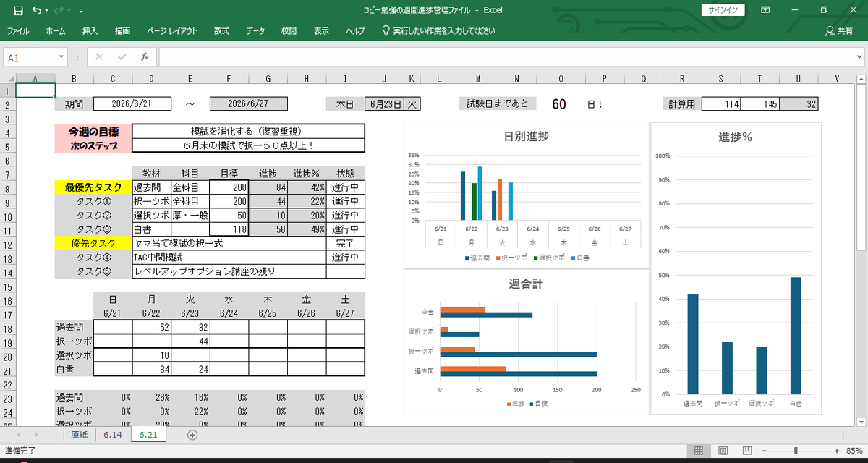The width and height of the screenshot is (868, 463).
Task: Click the 最優先タスク yellow cell
Action: point(93,187)
